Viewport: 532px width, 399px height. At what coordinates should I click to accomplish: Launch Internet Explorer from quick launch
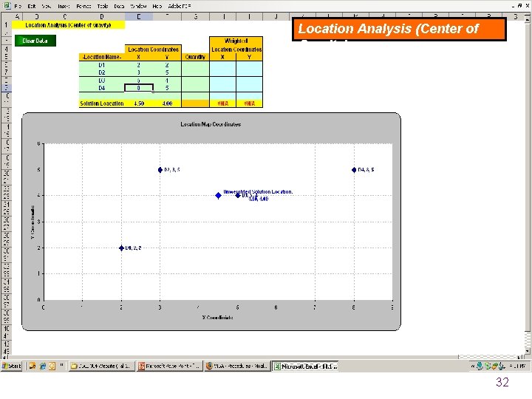pyautogui.click(x=42, y=366)
